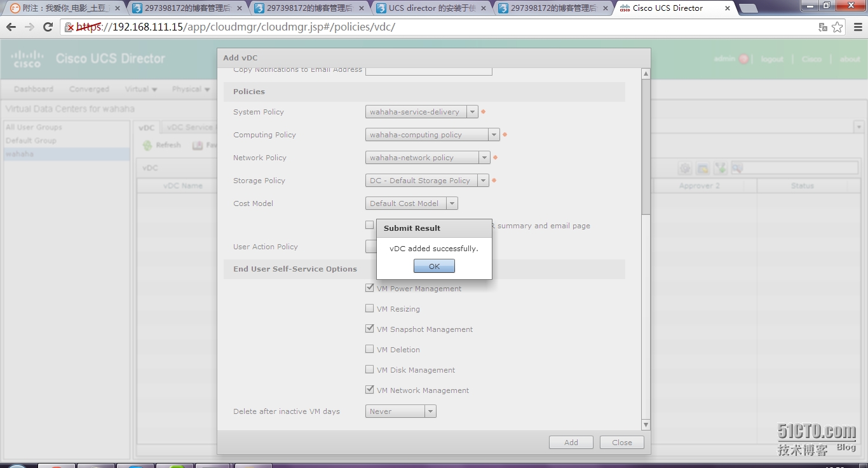Enable VM Disk Management checkbox

[x=369, y=369]
